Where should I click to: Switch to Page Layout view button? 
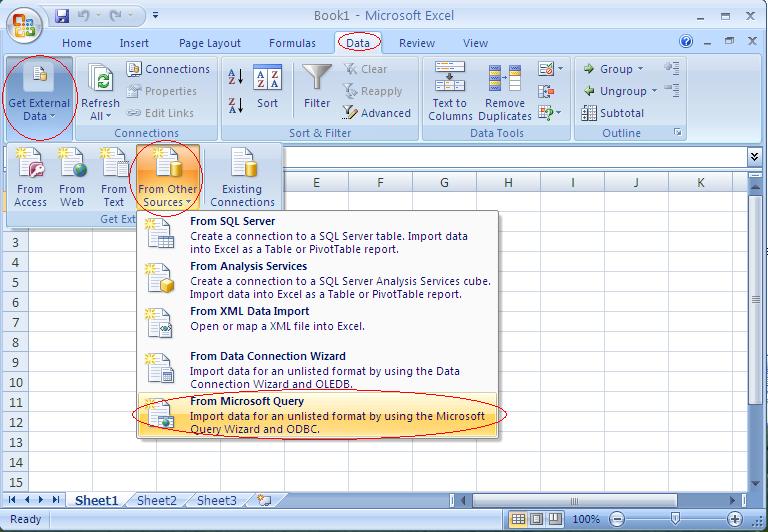536,519
